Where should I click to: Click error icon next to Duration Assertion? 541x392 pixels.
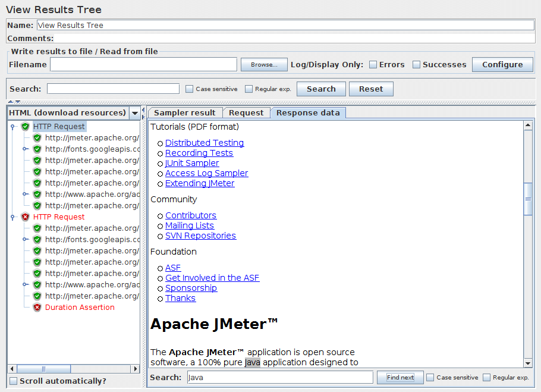pos(36,307)
